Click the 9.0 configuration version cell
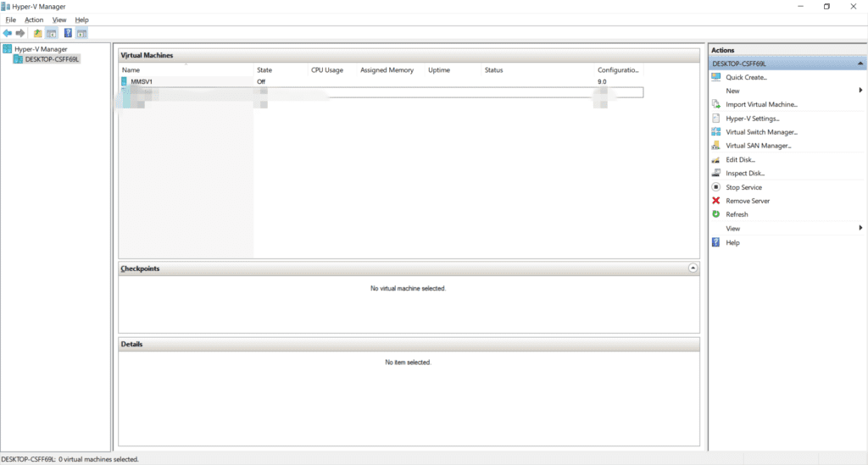This screenshot has width=868, height=465. pyautogui.click(x=602, y=81)
